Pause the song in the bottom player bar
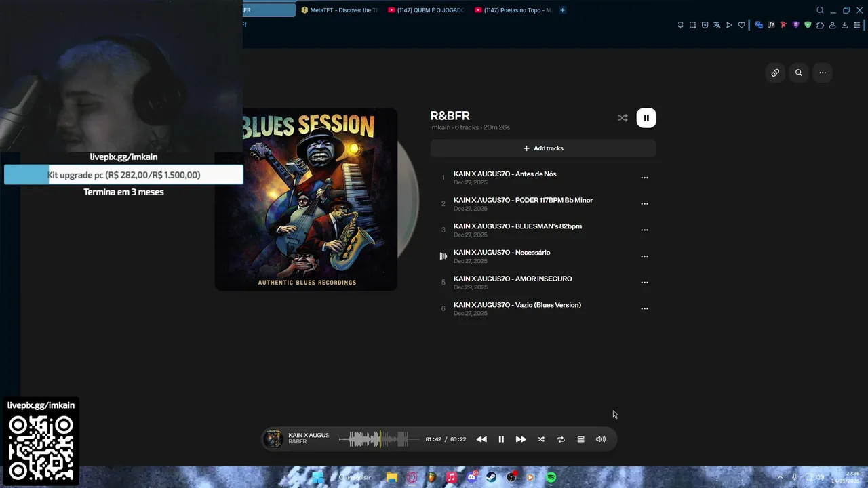This screenshot has width=868, height=488. pos(501,439)
